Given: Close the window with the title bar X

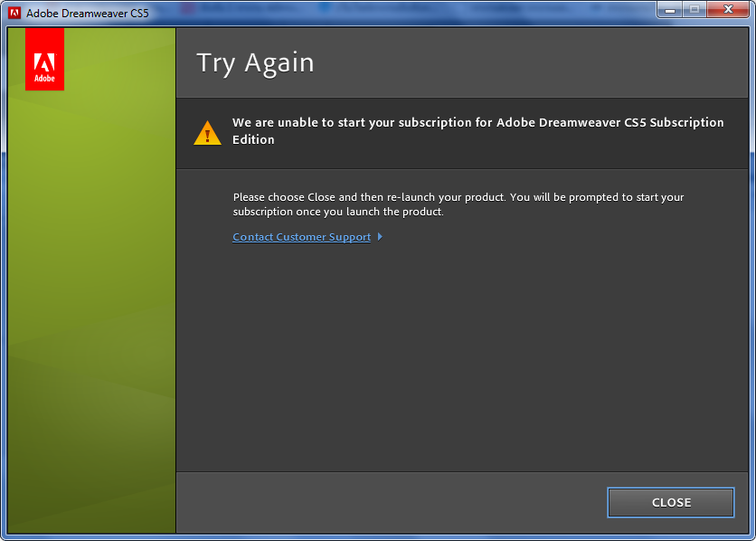Looking at the screenshot, I should 728,10.
